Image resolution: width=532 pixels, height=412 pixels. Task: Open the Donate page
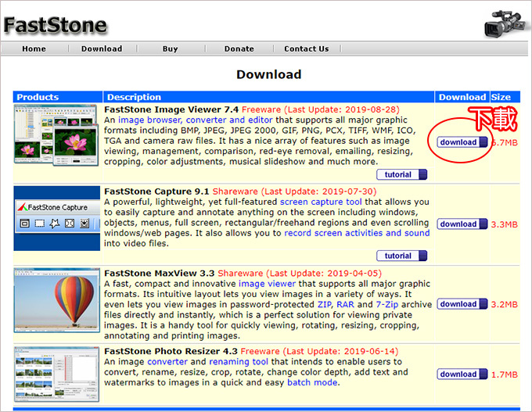point(239,48)
